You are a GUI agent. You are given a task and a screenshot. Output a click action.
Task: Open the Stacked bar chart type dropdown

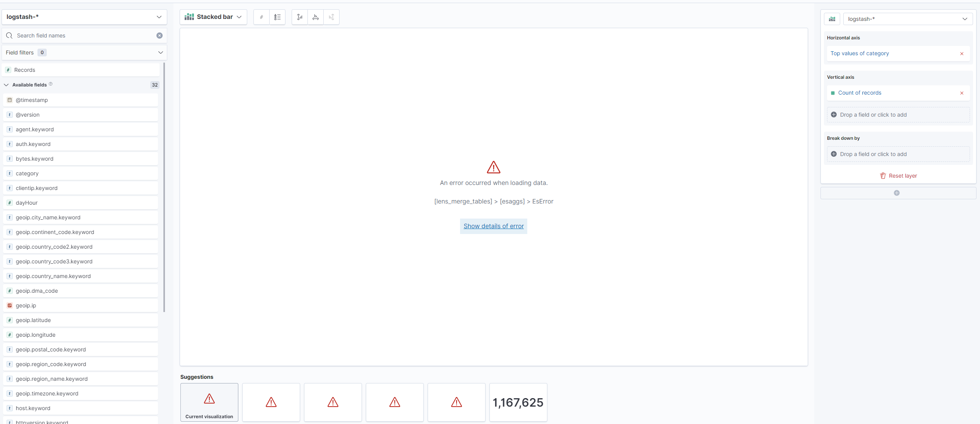click(x=213, y=17)
